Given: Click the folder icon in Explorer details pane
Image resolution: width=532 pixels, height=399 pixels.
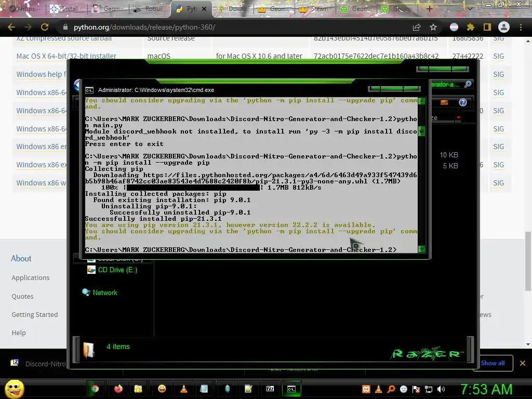Looking at the screenshot, I should (x=88, y=350).
